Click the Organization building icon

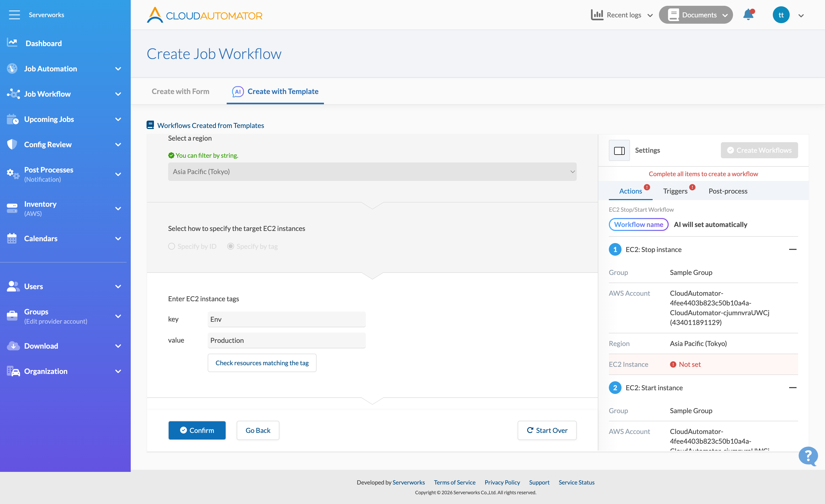point(13,371)
